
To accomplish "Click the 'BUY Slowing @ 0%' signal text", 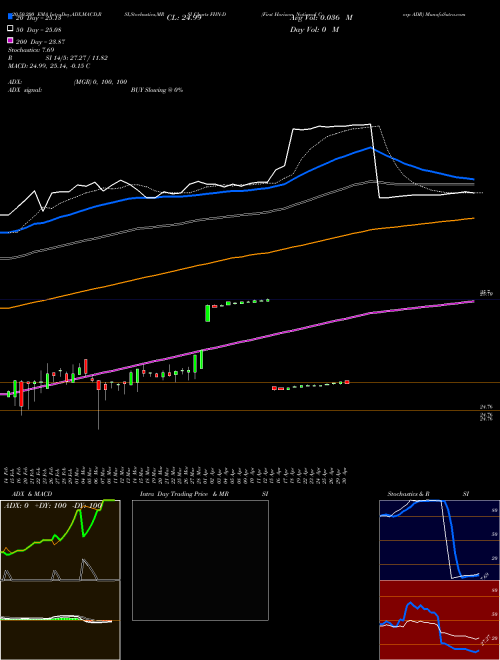I will click(157, 90).
